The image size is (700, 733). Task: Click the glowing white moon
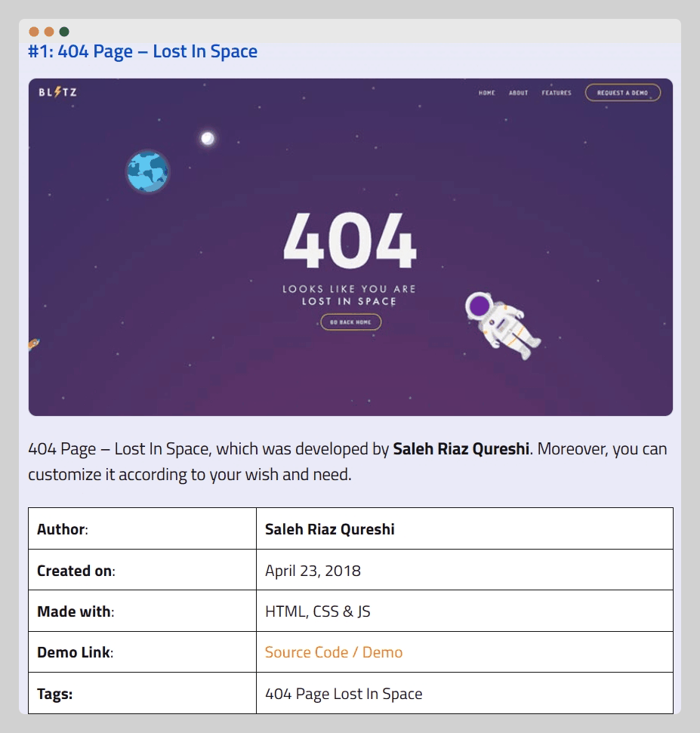[x=208, y=138]
